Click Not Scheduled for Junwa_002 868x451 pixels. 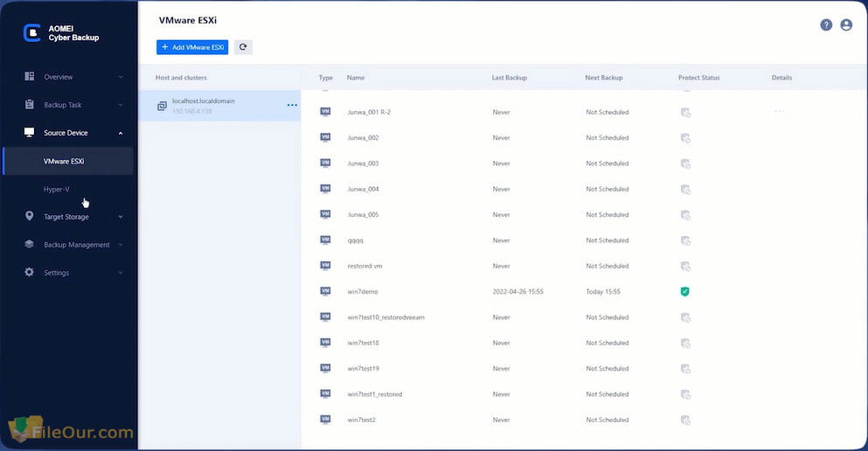608,138
